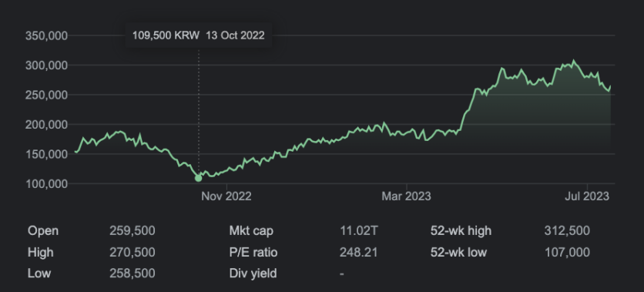Click the Mkt cap value 11.02T
This screenshot has height=292, width=644.
point(358,231)
